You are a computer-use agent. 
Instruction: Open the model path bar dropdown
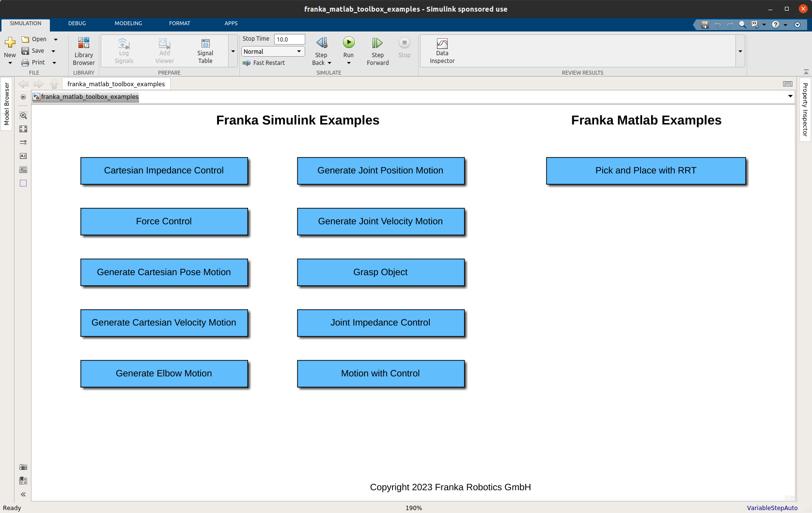(x=790, y=96)
